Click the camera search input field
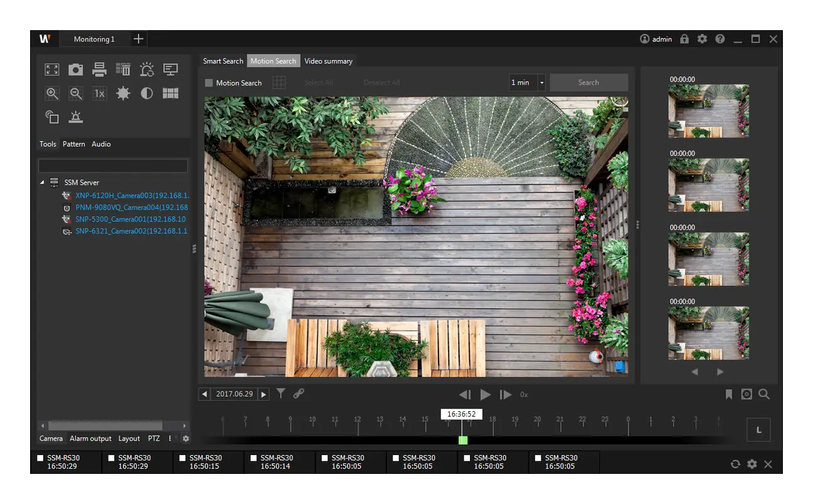813x504 pixels. click(113, 165)
